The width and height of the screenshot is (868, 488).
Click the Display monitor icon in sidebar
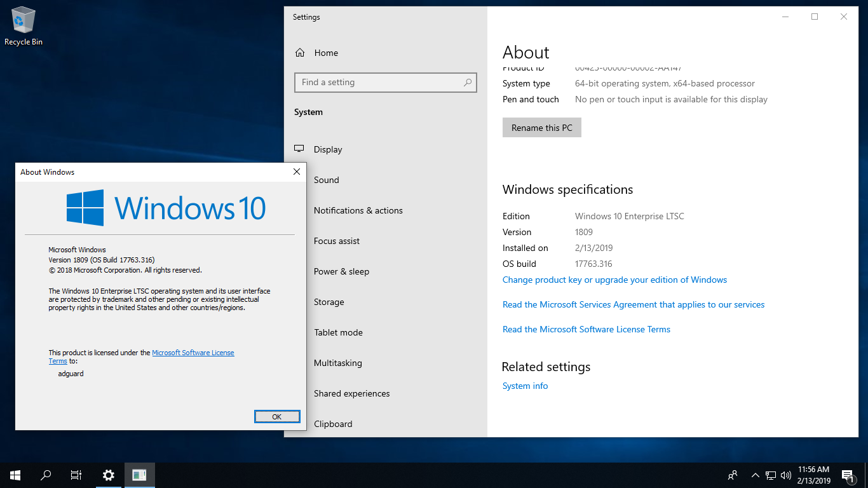click(x=299, y=149)
